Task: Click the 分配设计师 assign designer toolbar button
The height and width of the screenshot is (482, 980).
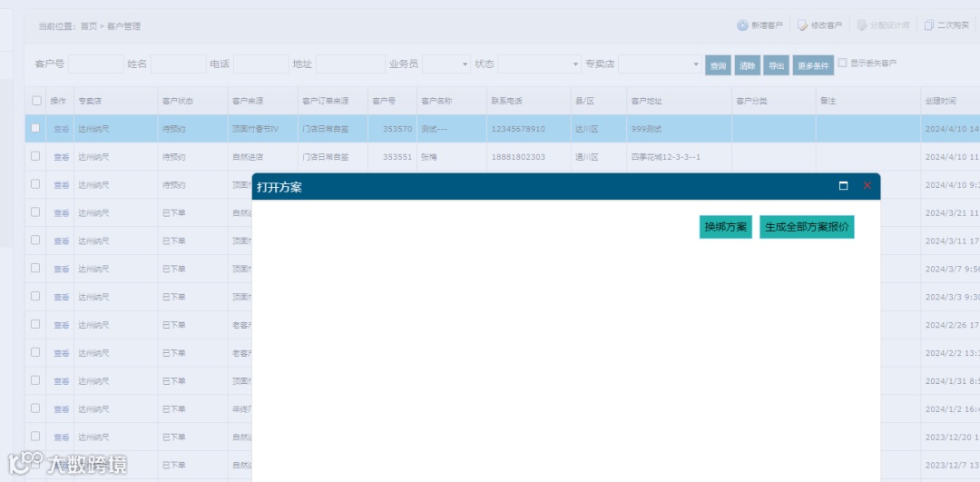Action: click(x=883, y=25)
